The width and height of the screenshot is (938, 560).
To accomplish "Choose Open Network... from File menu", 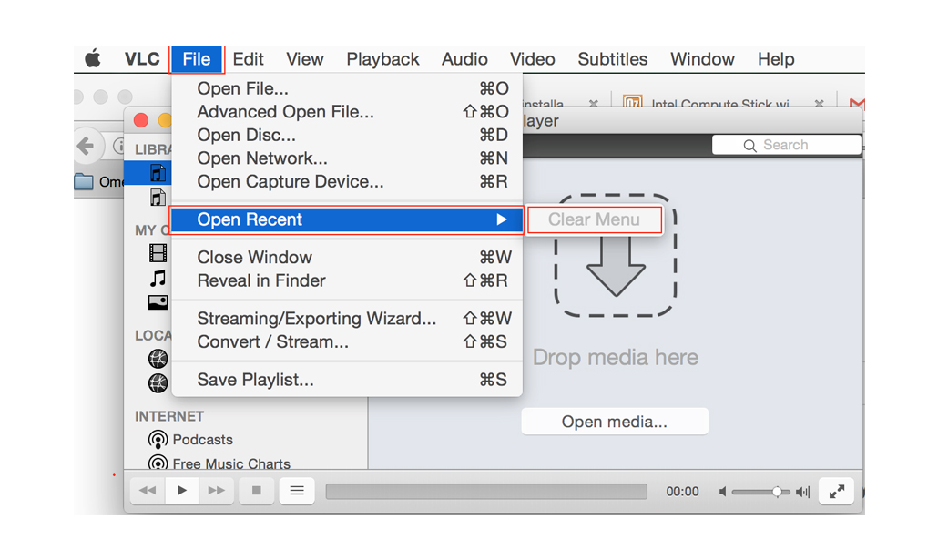I will click(x=262, y=158).
